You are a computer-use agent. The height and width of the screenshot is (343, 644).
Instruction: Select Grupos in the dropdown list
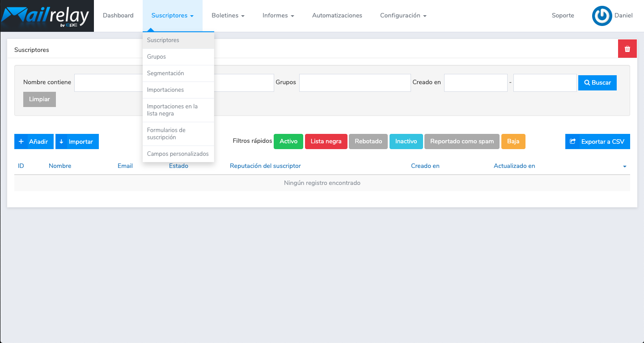coord(178,57)
